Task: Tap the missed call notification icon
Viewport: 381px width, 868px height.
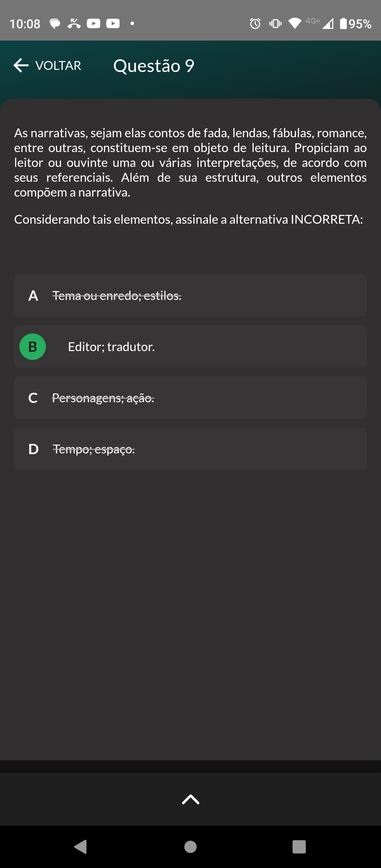Action: click(x=74, y=24)
